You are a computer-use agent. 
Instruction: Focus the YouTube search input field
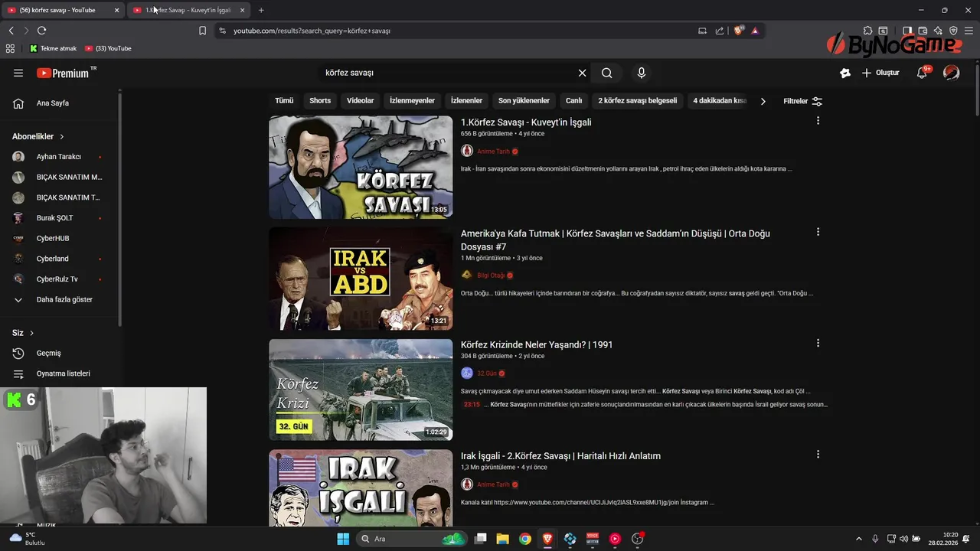448,73
